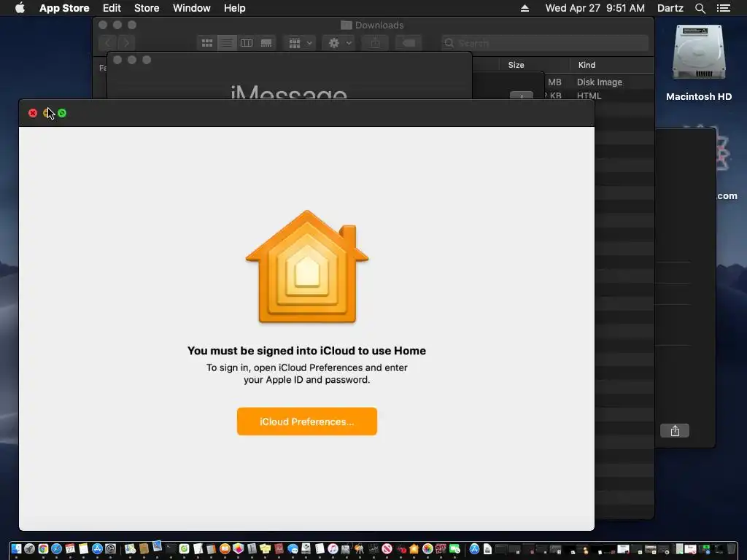Open Books from the Dock
This screenshot has width=747, height=560.
(x=225, y=548)
